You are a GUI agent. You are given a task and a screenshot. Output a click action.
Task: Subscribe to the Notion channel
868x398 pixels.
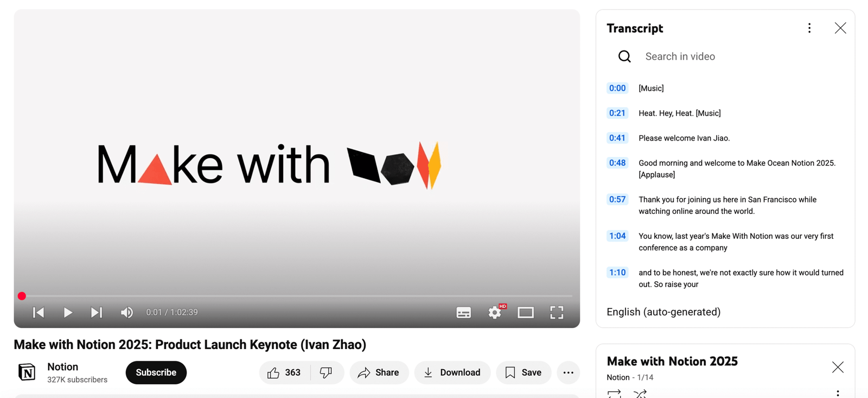(156, 372)
